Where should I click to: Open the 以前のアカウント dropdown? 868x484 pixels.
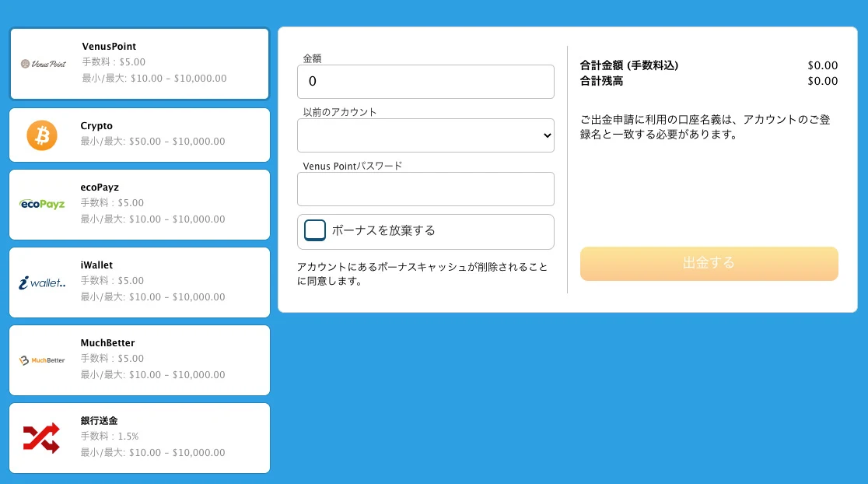(425, 135)
